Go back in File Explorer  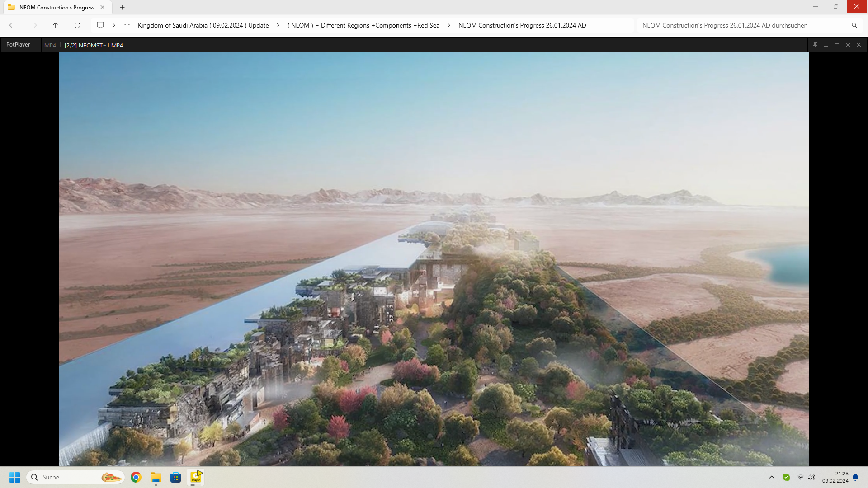click(12, 25)
